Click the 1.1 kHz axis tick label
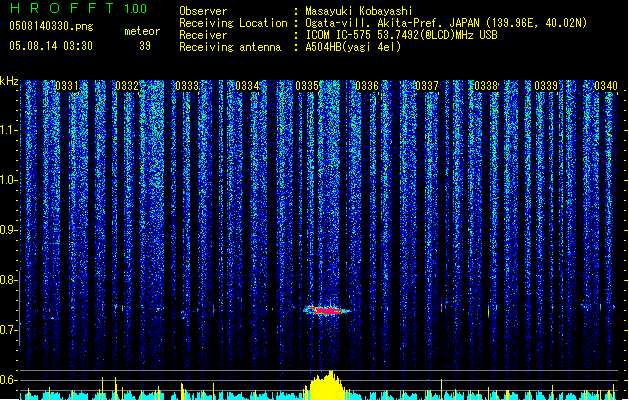The height and width of the screenshot is (400, 629). pos(8,130)
